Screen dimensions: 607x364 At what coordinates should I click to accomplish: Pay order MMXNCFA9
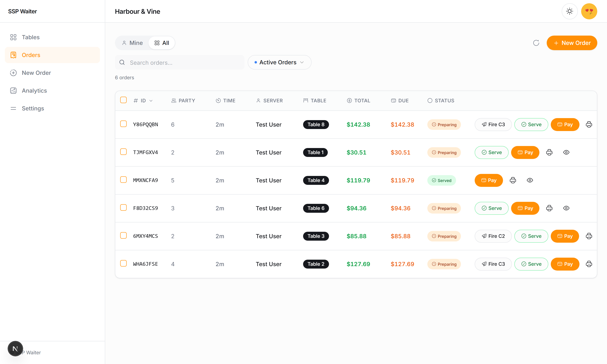pyautogui.click(x=488, y=180)
